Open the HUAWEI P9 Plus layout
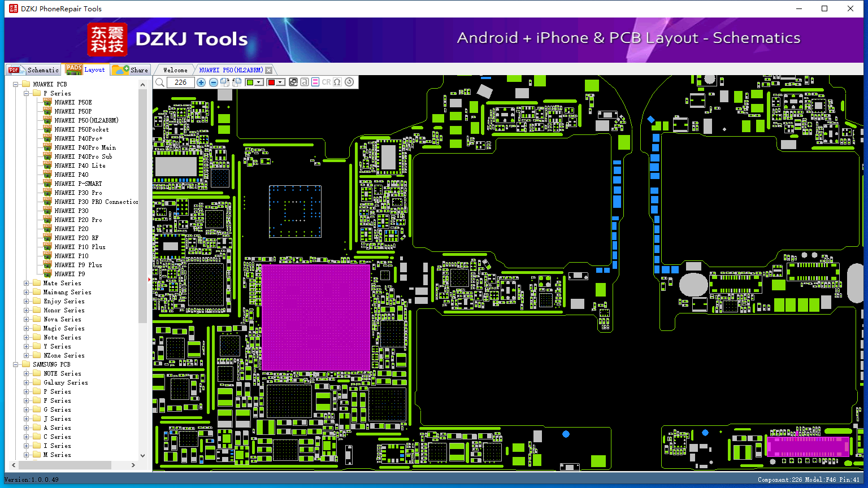The width and height of the screenshot is (868, 488). coord(78,265)
